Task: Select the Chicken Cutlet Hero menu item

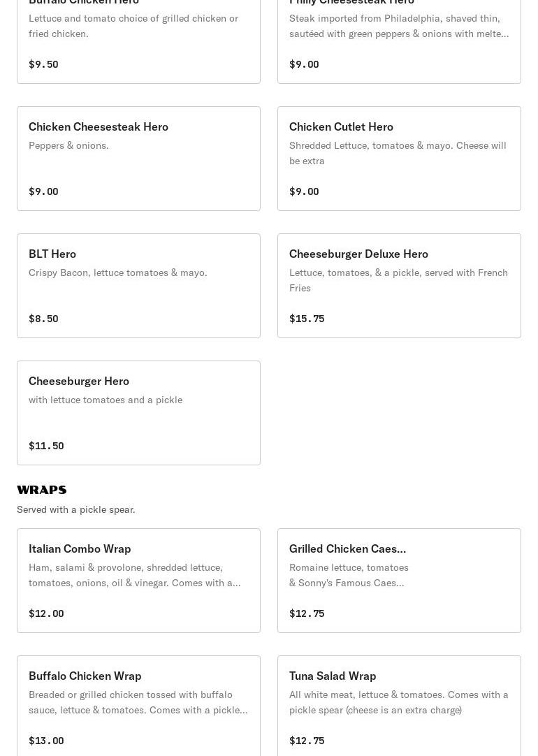Action: pyautogui.click(x=399, y=159)
